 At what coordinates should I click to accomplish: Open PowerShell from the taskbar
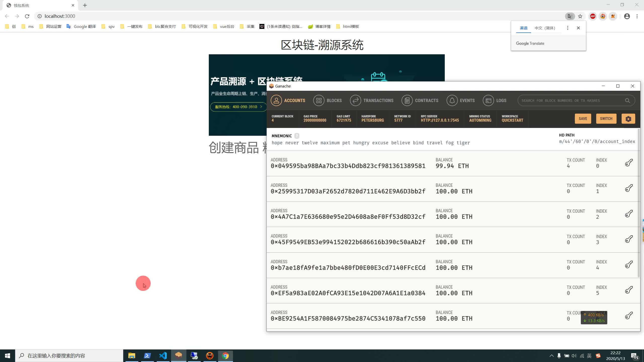click(147, 355)
